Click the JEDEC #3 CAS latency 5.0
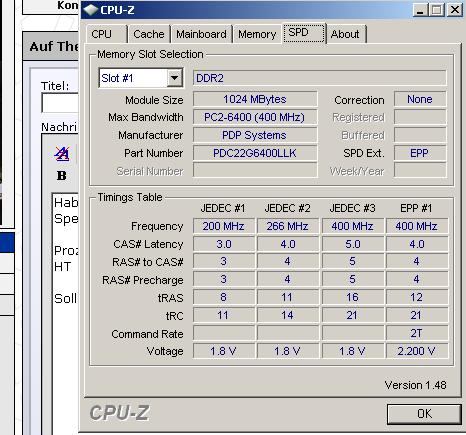 (352, 244)
